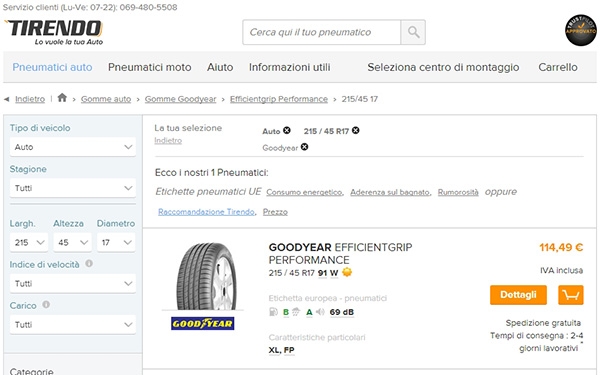600x375 pixels.
Task: Click the orange Dettagli button
Action: point(518,295)
